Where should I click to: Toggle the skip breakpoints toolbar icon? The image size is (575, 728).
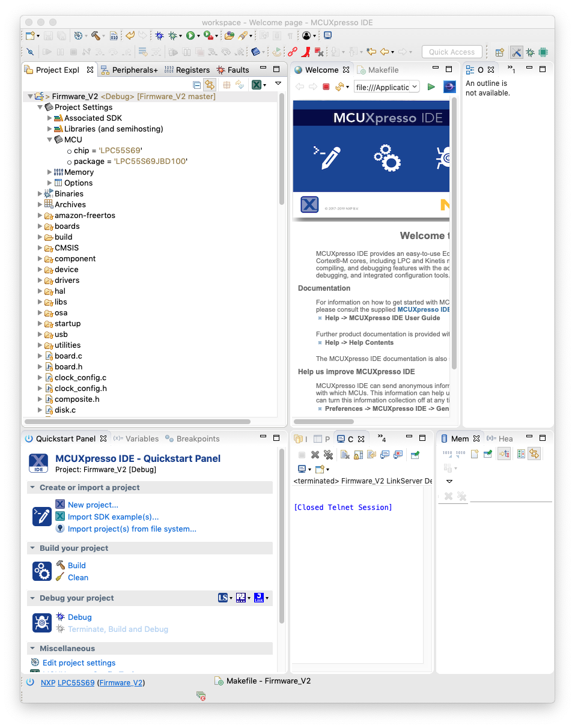(x=29, y=52)
